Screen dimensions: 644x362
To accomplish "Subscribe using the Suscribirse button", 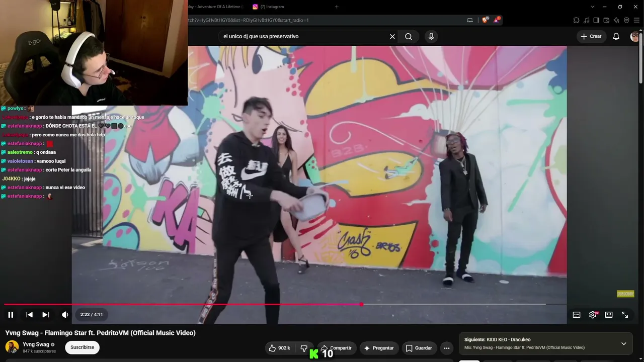I will pos(83,347).
